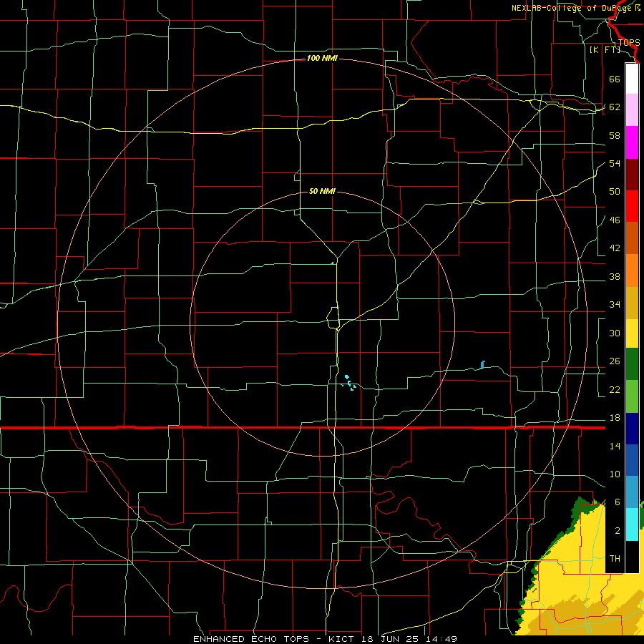
Task: Click the '18' scale value
Action: click(615, 418)
